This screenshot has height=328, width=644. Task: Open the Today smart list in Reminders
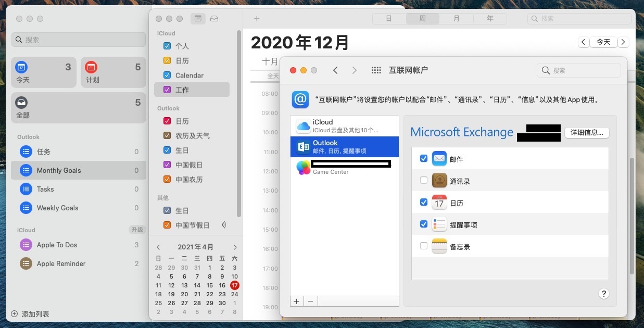[44, 72]
